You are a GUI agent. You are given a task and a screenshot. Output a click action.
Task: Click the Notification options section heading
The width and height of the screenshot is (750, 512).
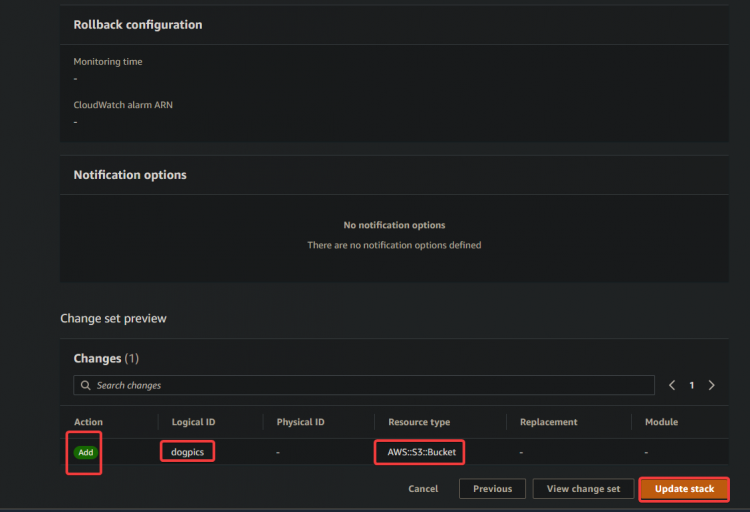click(x=130, y=175)
